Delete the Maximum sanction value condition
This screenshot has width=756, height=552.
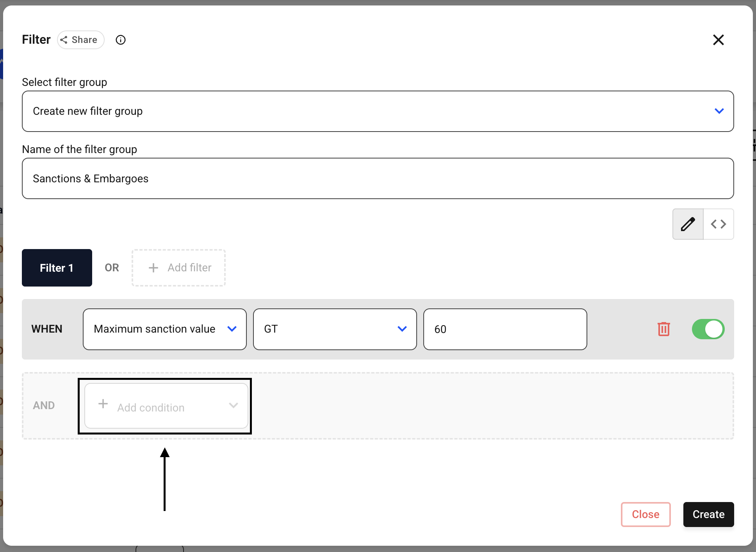click(x=663, y=329)
